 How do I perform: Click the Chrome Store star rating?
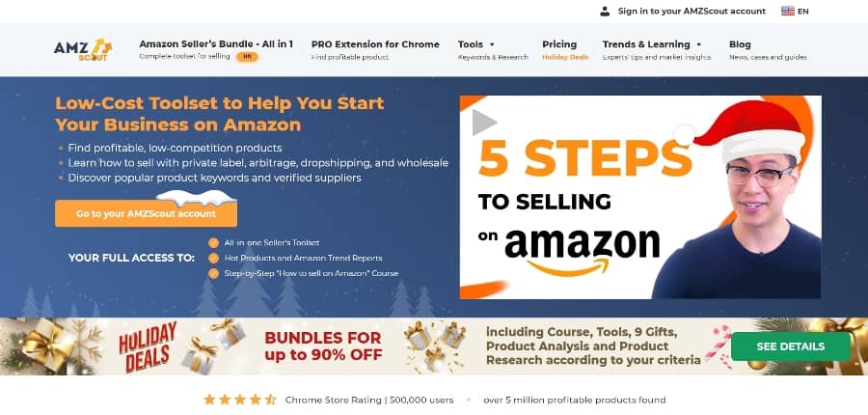tap(240, 400)
